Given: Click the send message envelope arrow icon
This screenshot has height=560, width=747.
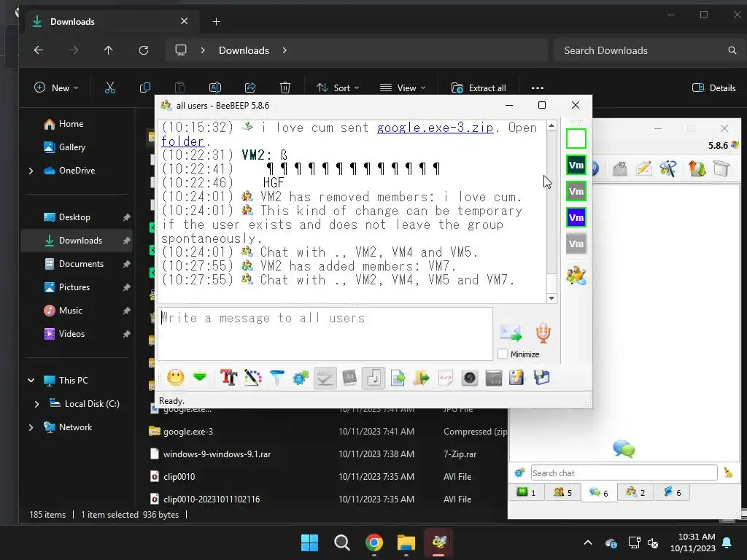Looking at the screenshot, I should (x=511, y=332).
